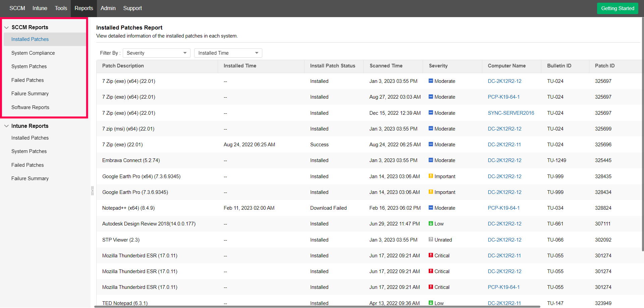Sort by Patch Description column header
The image size is (644, 308).
pyautogui.click(x=123, y=66)
